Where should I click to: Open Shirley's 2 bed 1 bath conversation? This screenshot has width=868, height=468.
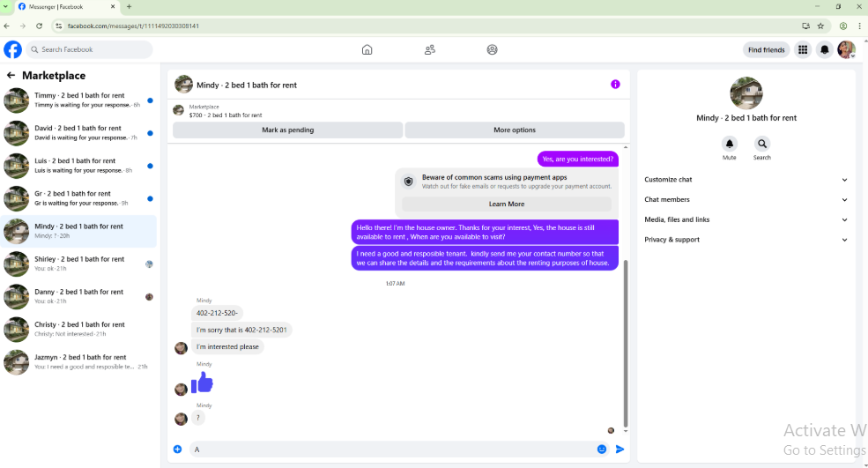(78, 264)
